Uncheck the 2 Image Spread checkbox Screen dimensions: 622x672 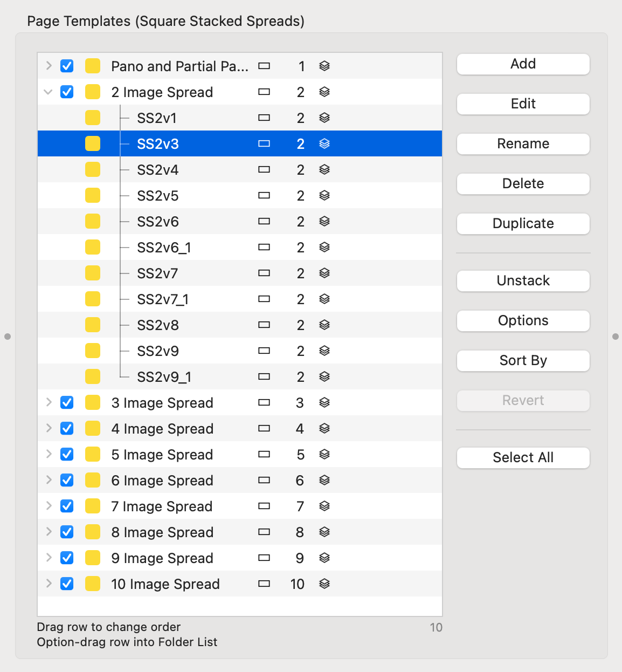point(67,92)
